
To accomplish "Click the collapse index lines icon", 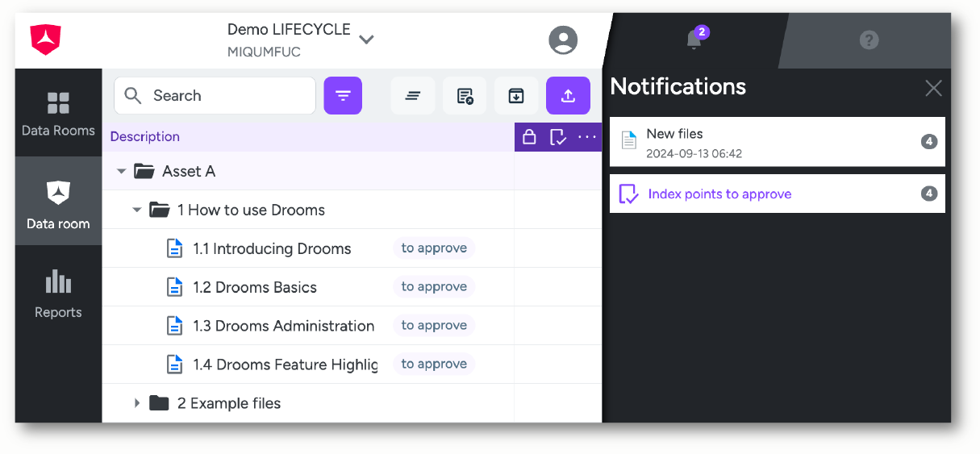I will [x=413, y=96].
